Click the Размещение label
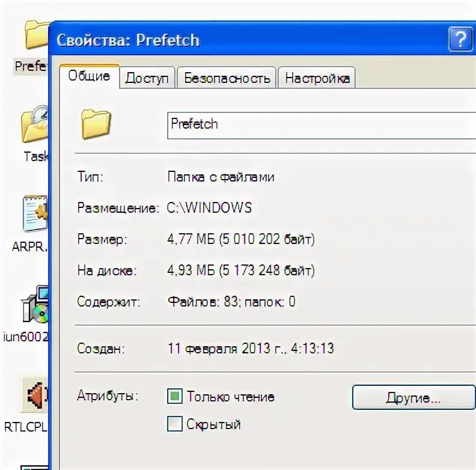 point(118,209)
